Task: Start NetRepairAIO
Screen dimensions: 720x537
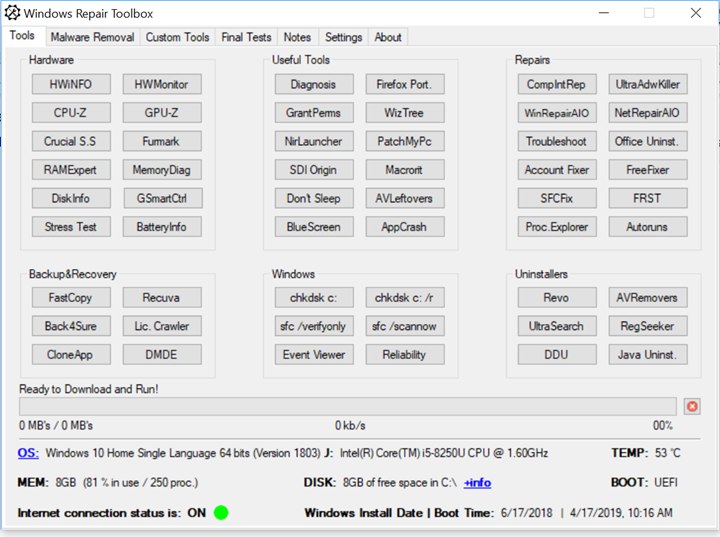Action: 648,113
